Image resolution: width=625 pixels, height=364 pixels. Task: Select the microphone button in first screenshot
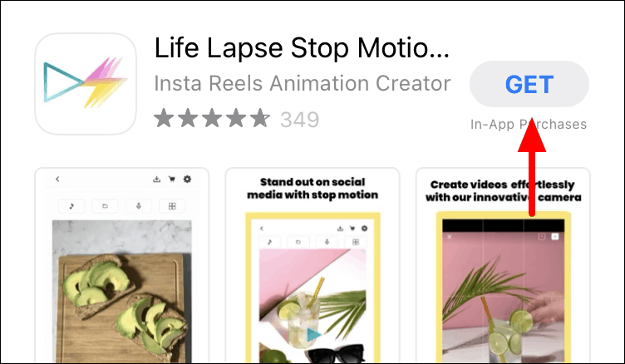139,206
